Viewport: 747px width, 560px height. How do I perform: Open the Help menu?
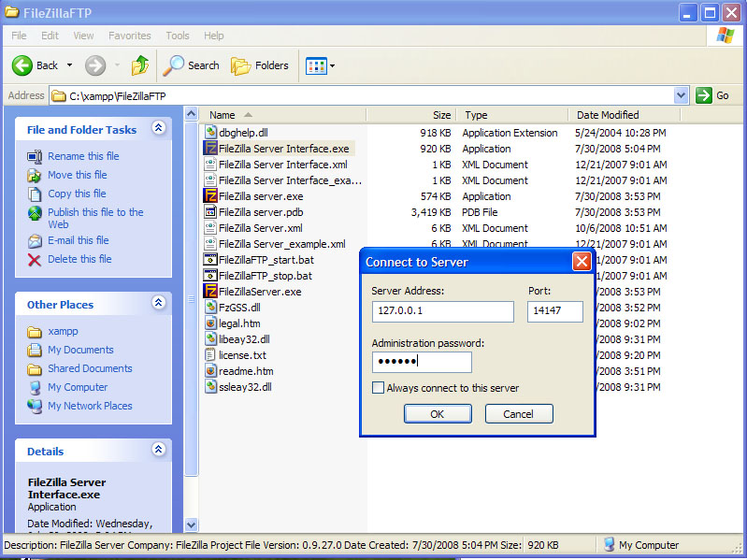click(214, 36)
